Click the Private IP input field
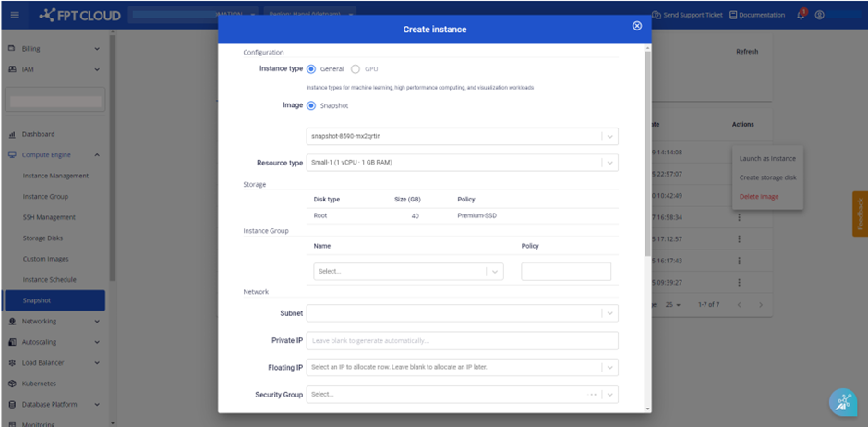Viewport: 868px width, 427px height. [462, 341]
